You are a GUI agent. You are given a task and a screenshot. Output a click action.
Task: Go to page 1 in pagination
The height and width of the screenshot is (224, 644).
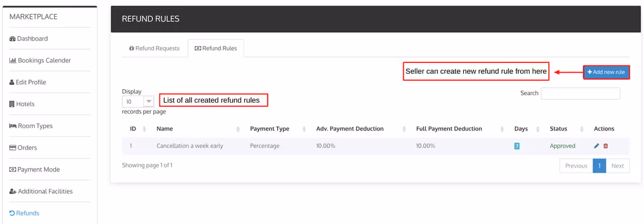(x=600, y=166)
